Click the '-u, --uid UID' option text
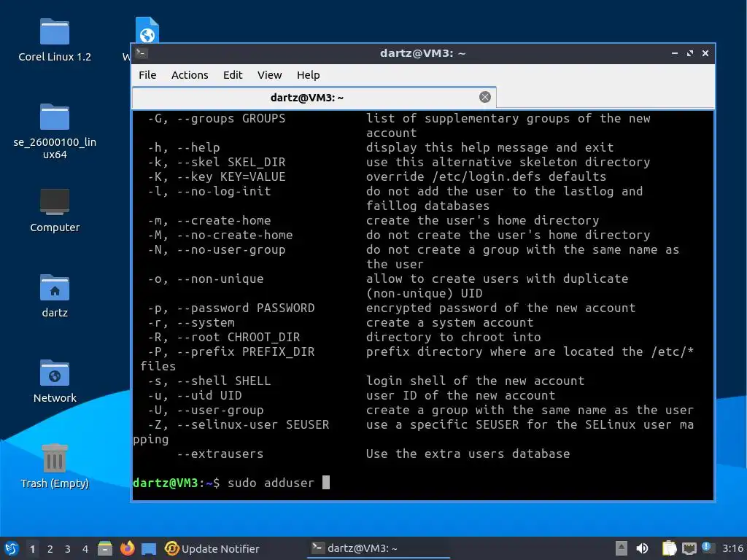 (194, 396)
